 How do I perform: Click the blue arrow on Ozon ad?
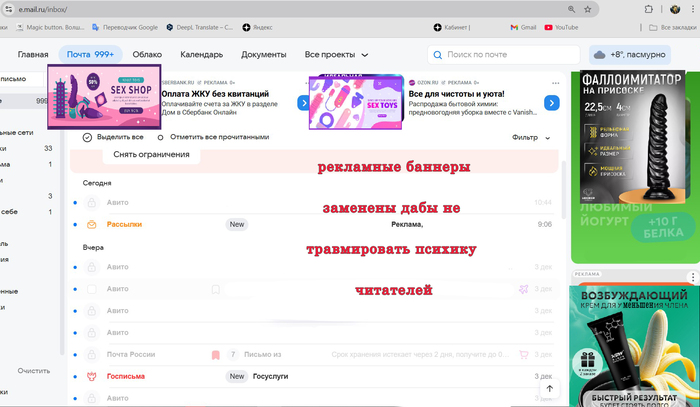pos(551,102)
